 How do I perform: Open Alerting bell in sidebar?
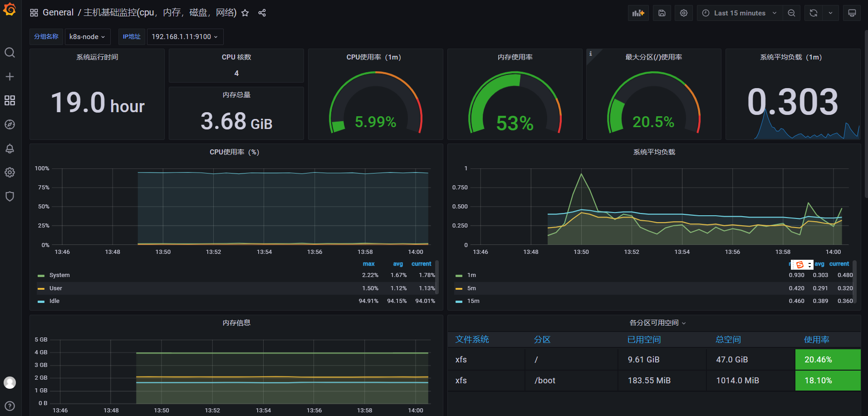(10, 149)
